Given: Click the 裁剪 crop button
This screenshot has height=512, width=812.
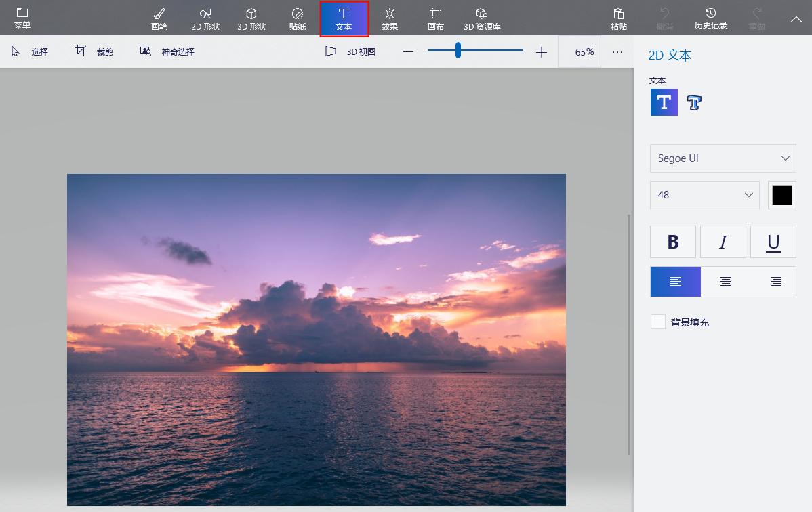Looking at the screenshot, I should click(95, 51).
